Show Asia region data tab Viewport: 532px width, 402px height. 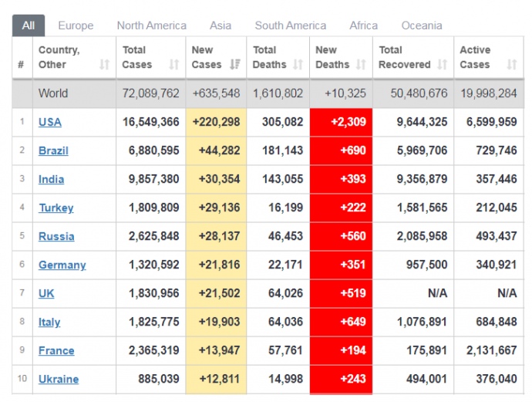tap(221, 25)
